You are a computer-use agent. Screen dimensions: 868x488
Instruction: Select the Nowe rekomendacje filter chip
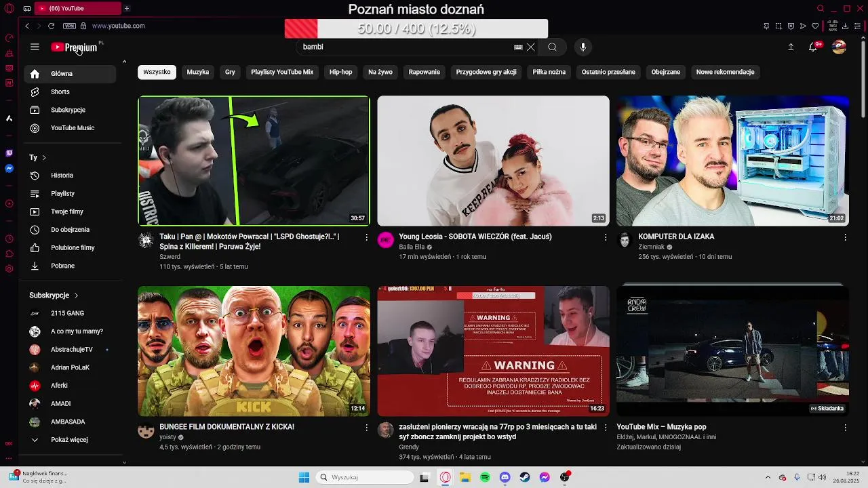(725, 72)
